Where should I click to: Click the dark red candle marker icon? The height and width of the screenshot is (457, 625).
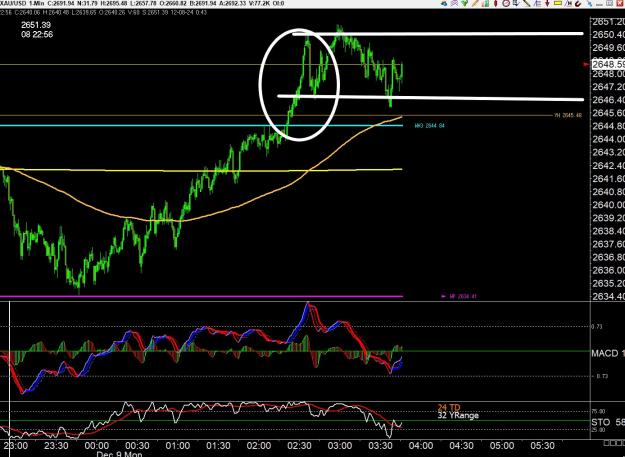pyautogui.click(x=495, y=3)
